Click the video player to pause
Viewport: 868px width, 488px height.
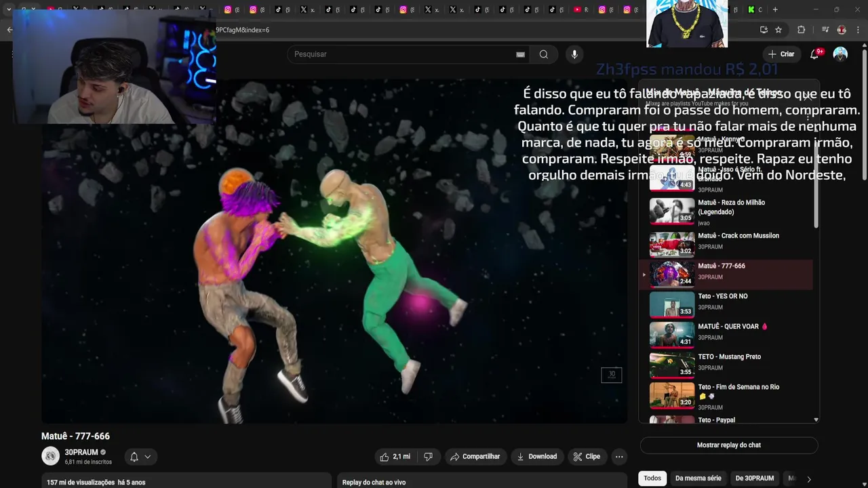point(334,251)
